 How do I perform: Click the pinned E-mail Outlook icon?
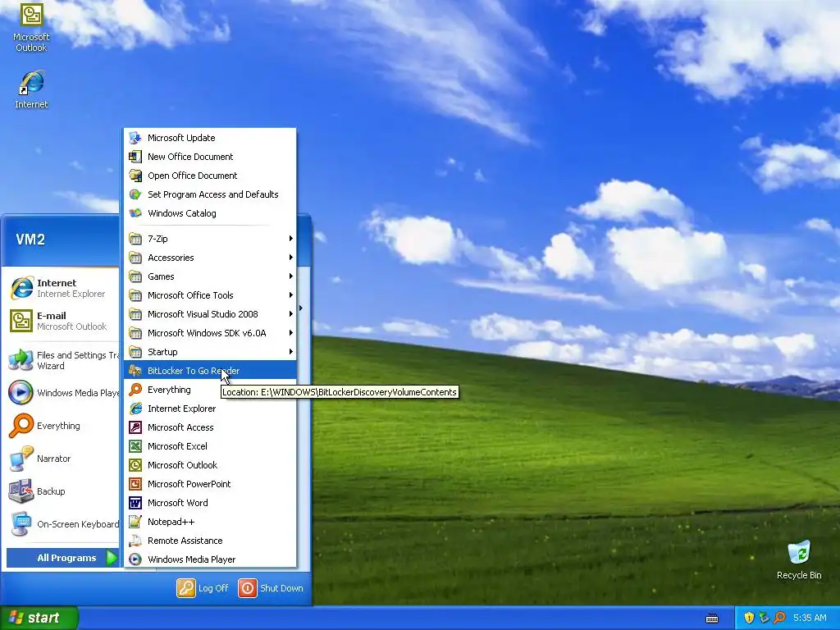21,321
